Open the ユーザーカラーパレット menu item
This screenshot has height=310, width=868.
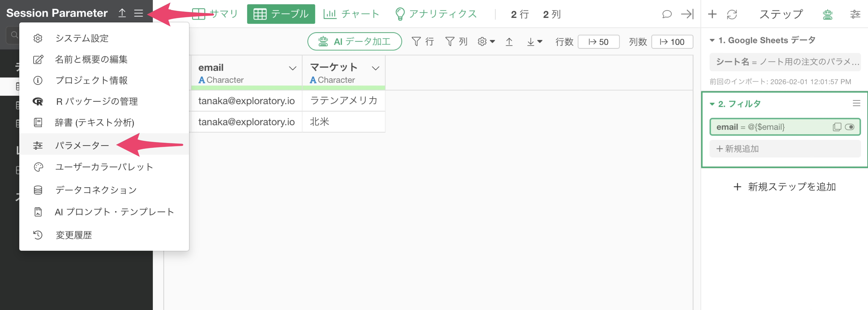(x=104, y=167)
